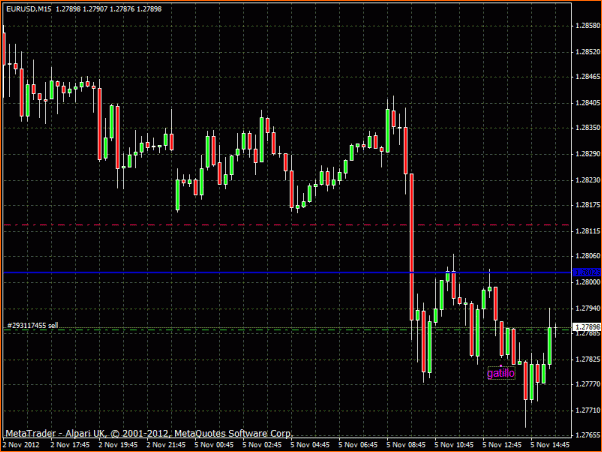The height and width of the screenshot is (452, 602).
Task: Click the blue highlighted price tag on axis
Action: coord(587,272)
